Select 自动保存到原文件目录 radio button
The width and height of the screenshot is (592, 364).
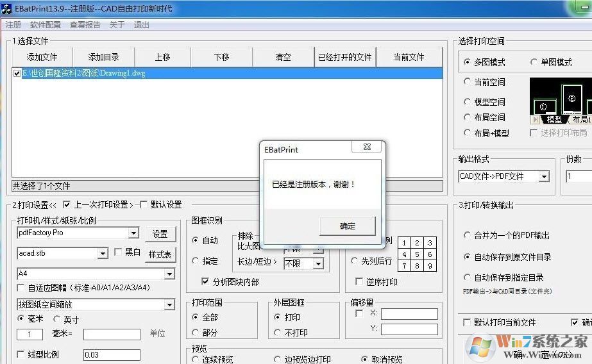[467, 257]
